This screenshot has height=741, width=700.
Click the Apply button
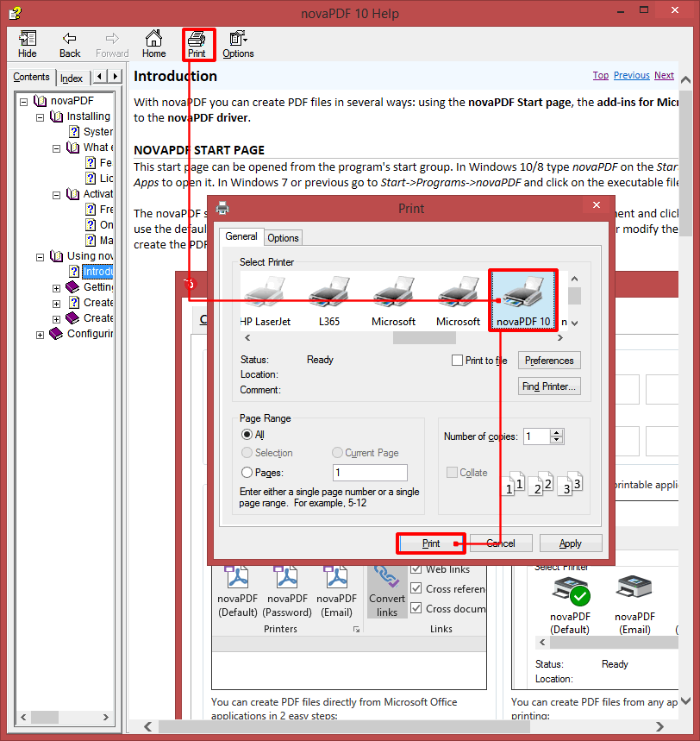point(571,543)
